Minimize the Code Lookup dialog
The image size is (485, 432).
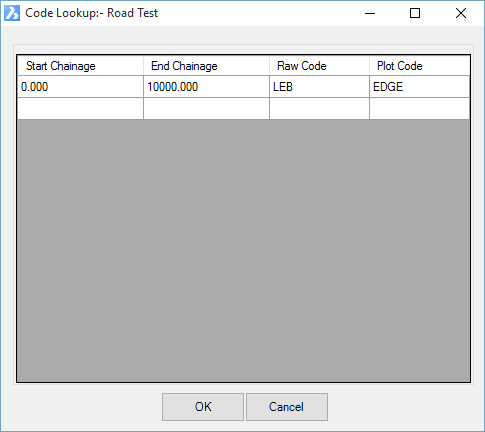tap(370, 13)
